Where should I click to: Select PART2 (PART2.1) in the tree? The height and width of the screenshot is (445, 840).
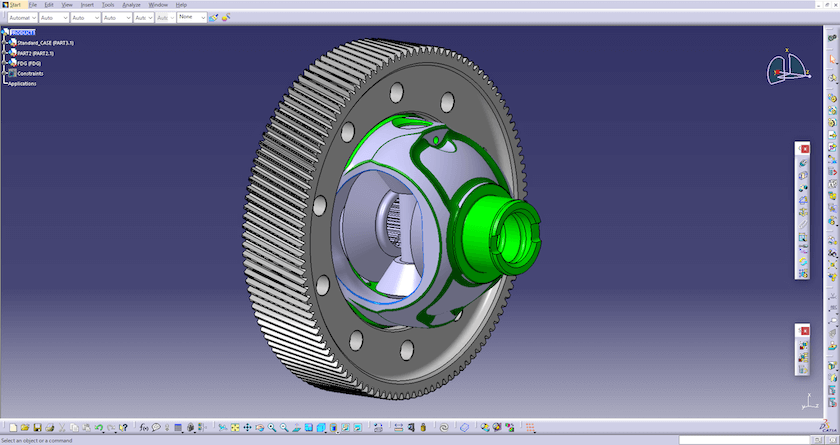click(35, 53)
